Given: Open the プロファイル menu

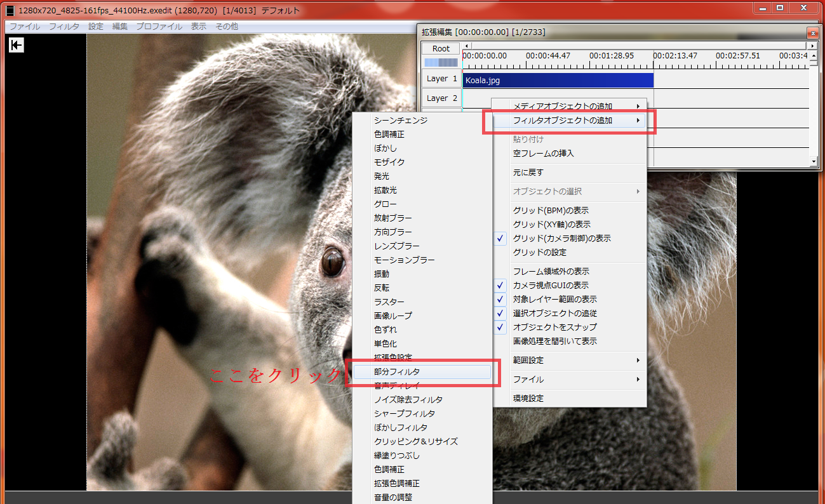Looking at the screenshot, I should [x=159, y=27].
